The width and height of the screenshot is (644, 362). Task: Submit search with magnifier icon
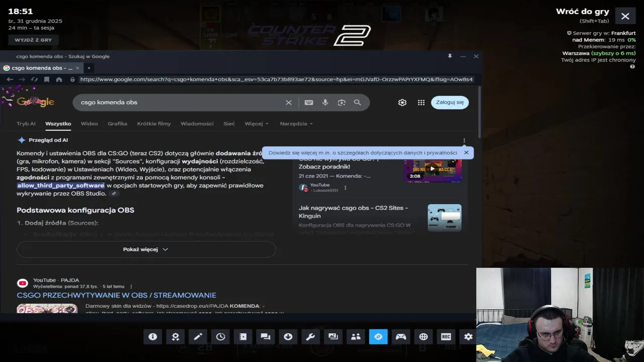click(x=357, y=103)
